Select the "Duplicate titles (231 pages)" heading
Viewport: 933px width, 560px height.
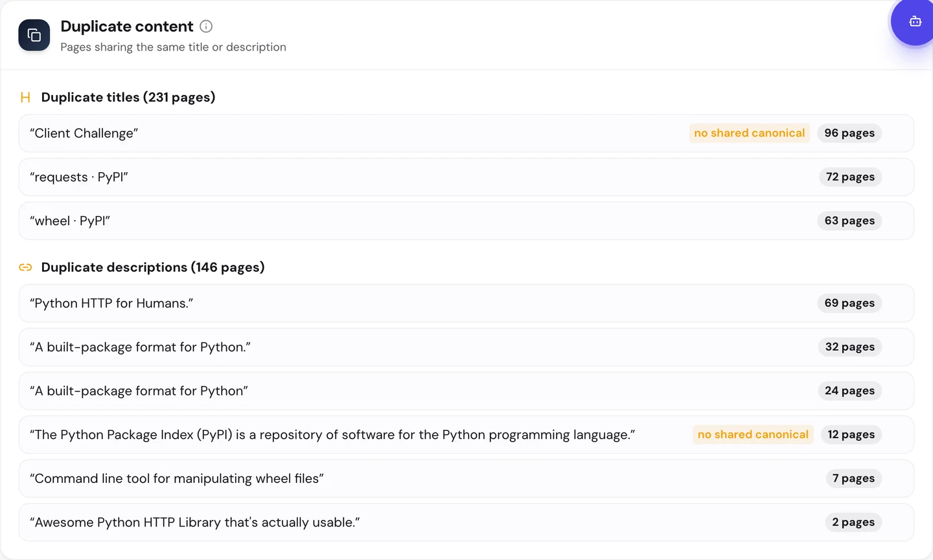[x=128, y=97]
